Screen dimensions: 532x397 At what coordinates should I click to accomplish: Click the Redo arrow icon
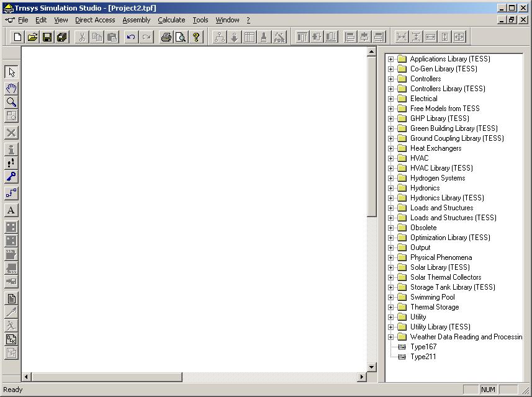(147, 37)
